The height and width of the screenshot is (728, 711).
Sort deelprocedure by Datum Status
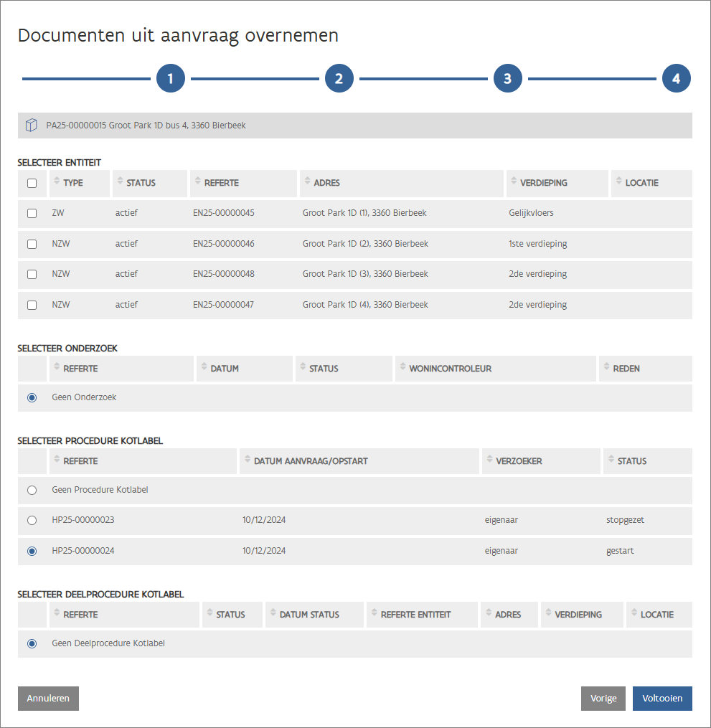(309, 615)
